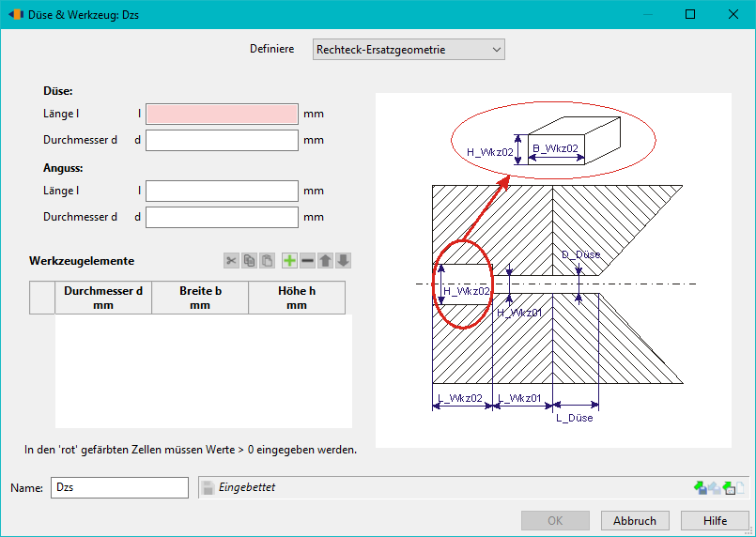Click the Hilfe button
Screen dimensions: 756x537
(x=715, y=521)
